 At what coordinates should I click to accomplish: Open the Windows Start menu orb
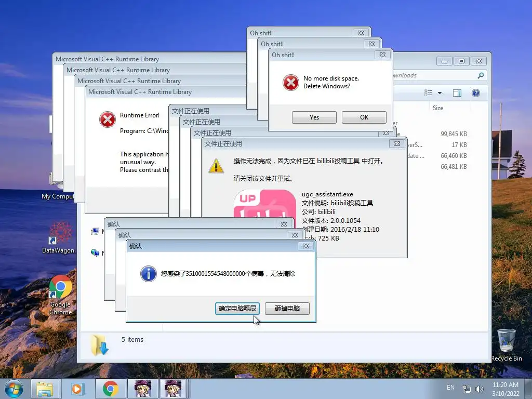(x=14, y=389)
